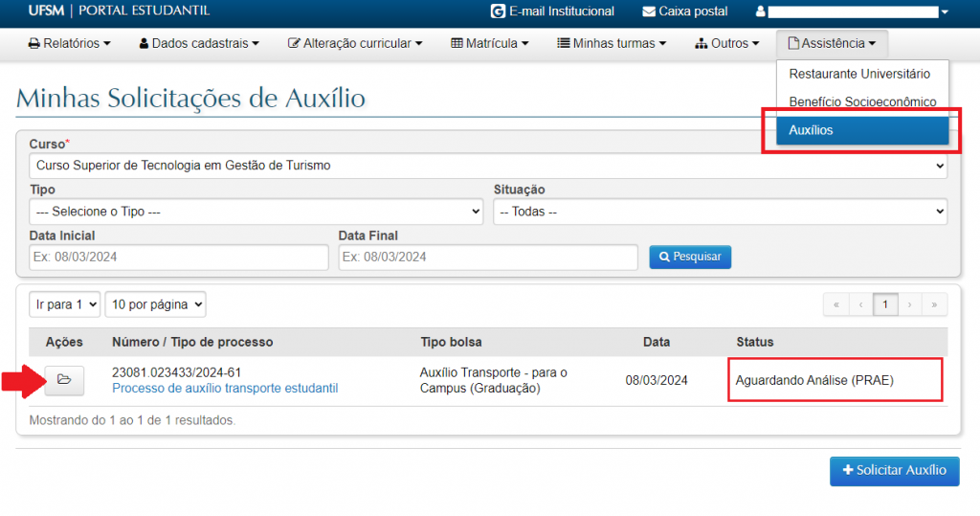Click the E-mail Institucional Google icon
The width and height of the screenshot is (980, 516).
tap(497, 11)
